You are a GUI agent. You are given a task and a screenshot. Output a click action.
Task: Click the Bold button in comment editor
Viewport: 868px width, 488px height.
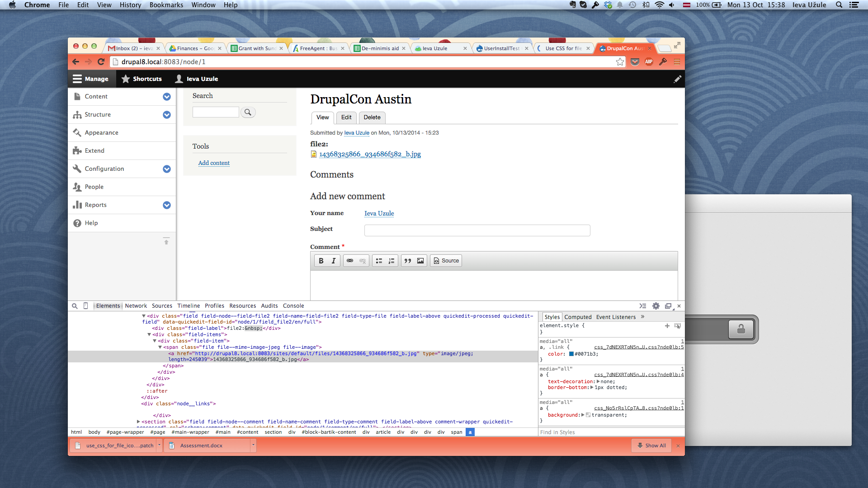pyautogui.click(x=321, y=261)
